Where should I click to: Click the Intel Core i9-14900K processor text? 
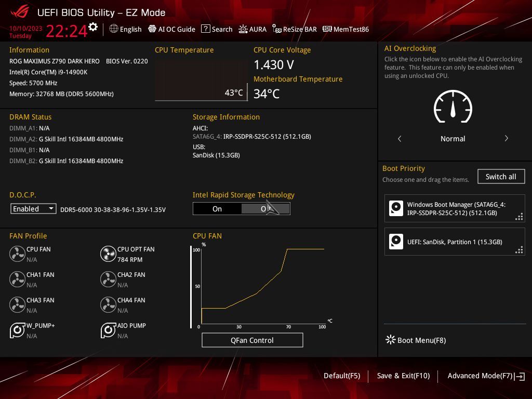[x=48, y=72]
